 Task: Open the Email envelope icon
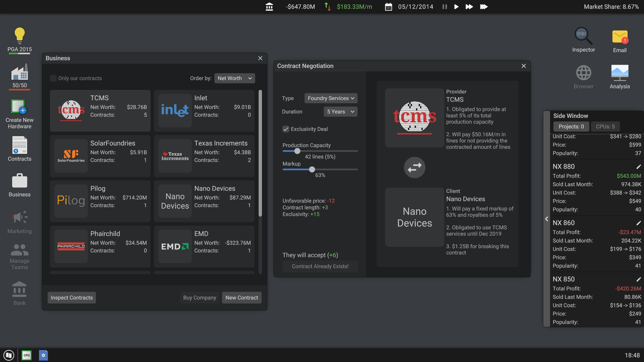(x=620, y=37)
